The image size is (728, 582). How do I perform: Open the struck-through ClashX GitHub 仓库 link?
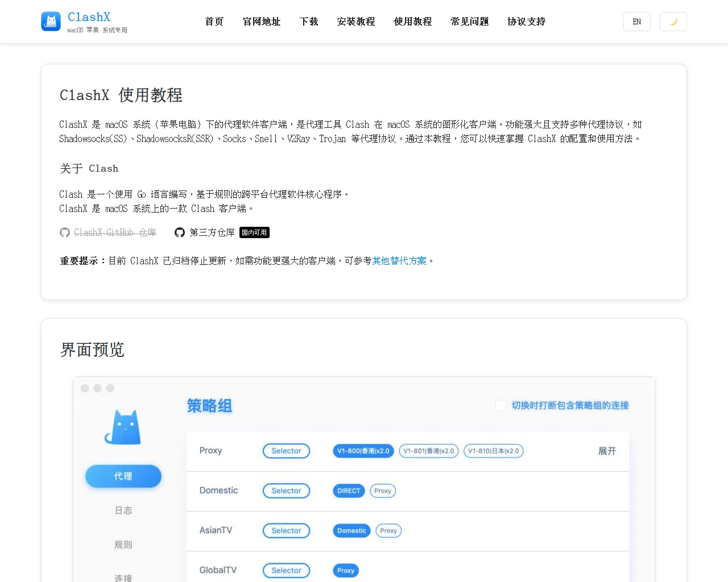(115, 232)
